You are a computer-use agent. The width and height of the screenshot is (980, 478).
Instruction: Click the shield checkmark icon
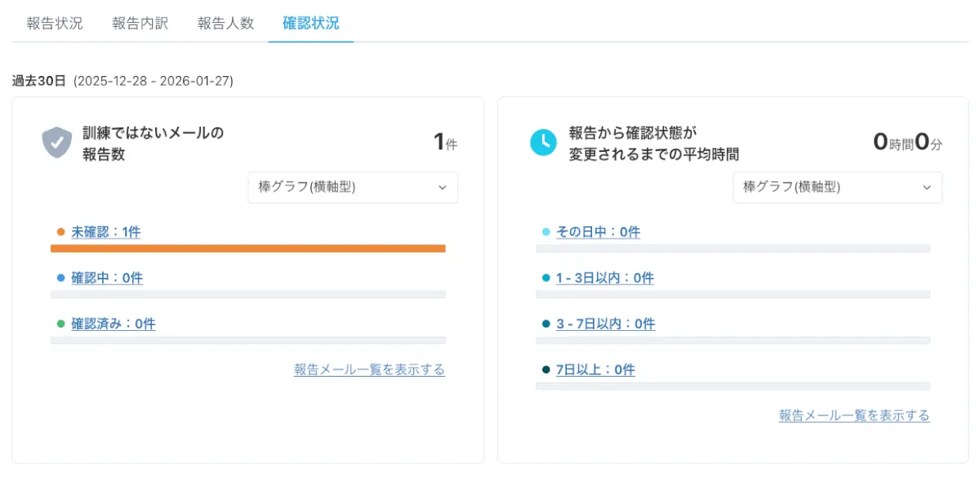56,142
